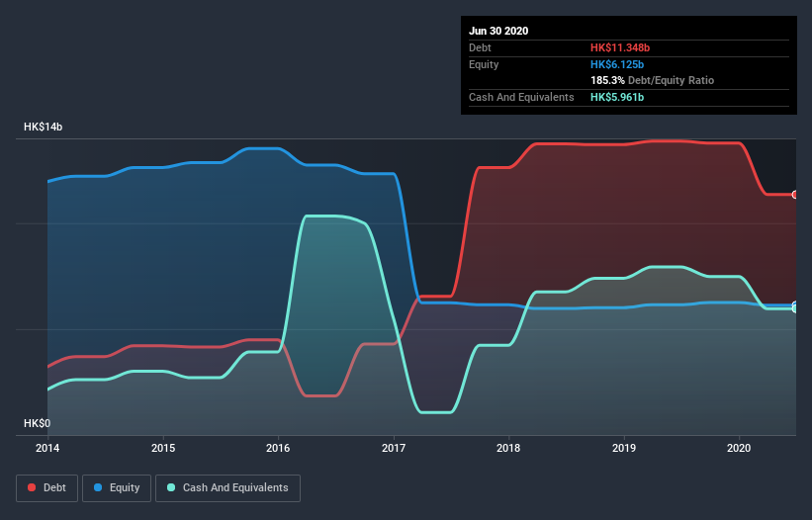The height and width of the screenshot is (520, 812).
Task: Click the 2018 x-axis label
Action: click(508, 448)
